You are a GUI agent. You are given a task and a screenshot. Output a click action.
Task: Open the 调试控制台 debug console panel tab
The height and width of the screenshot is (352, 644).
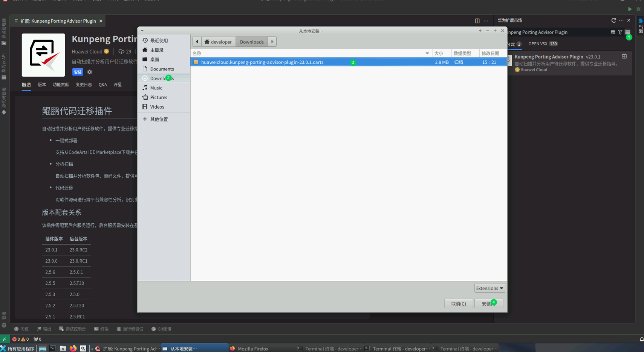(x=72, y=329)
